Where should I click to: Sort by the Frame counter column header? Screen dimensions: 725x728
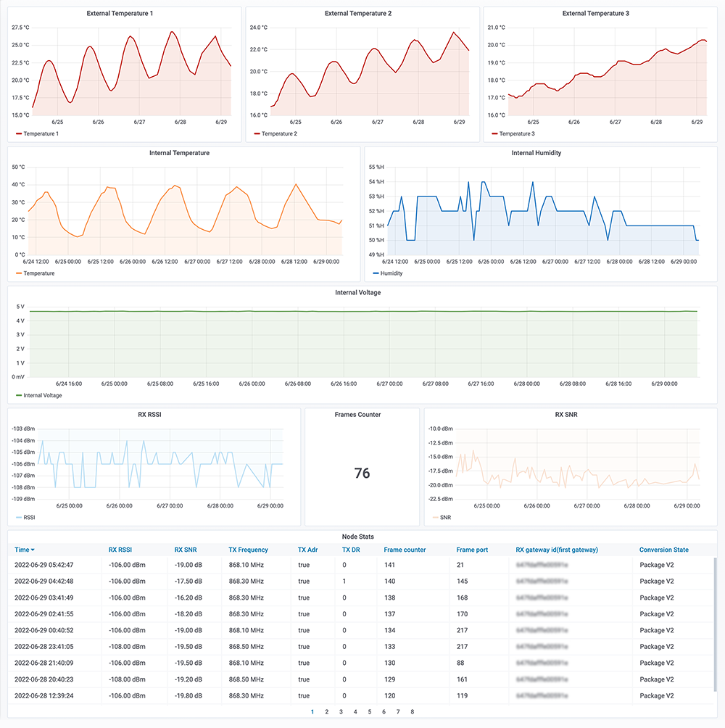click(405, 550)
